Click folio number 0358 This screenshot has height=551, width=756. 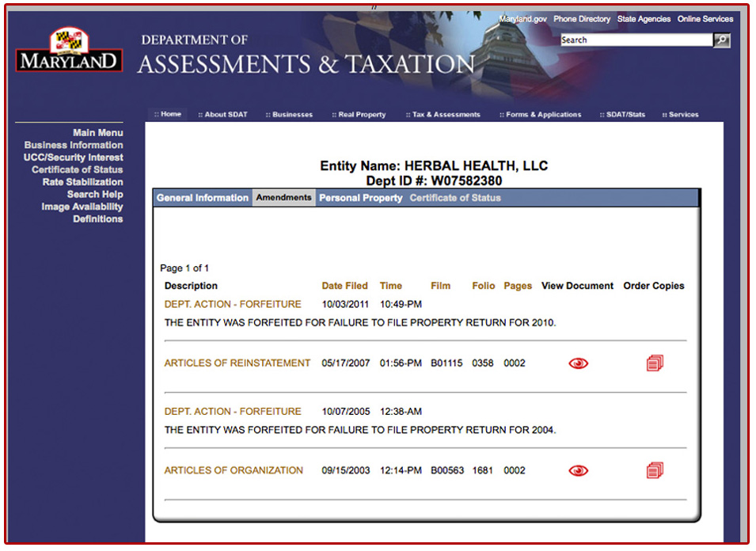coord(483,363)
